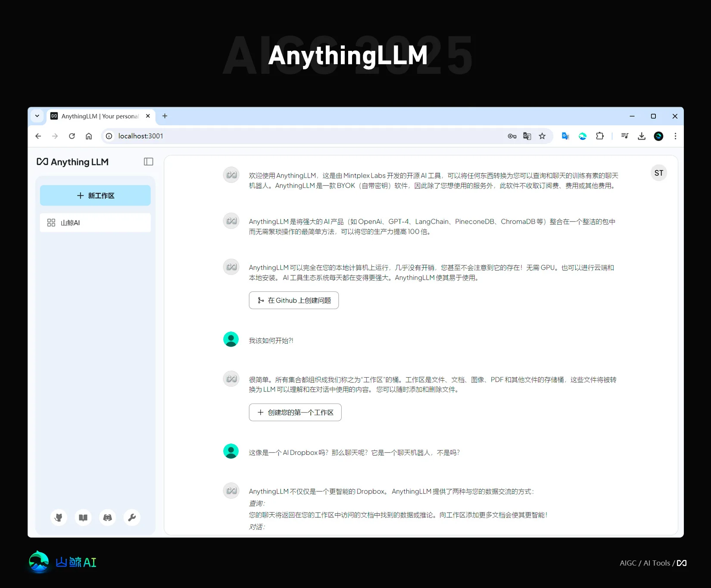Open the media control icon
This screenshot has height=588, width=711.
click(625, 136)
